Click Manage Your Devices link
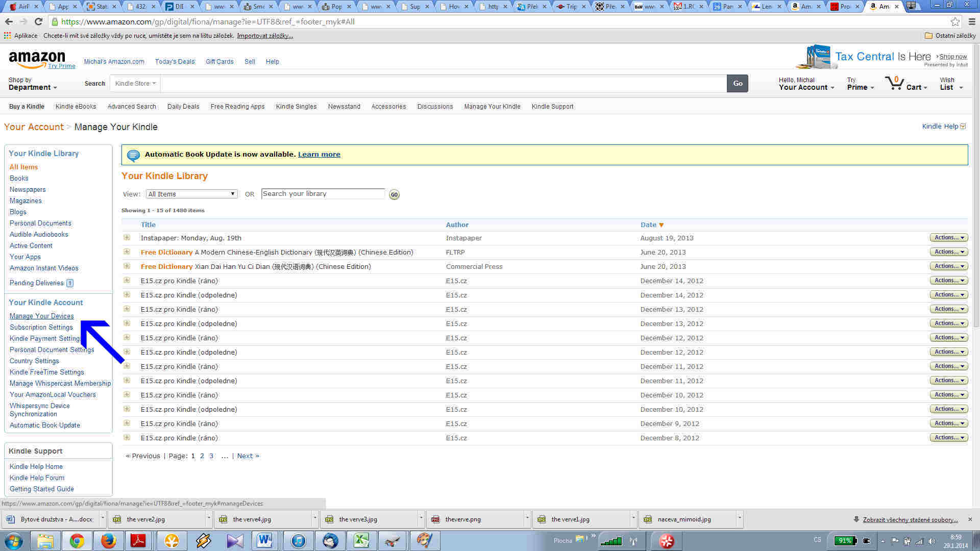 point(41,316)
